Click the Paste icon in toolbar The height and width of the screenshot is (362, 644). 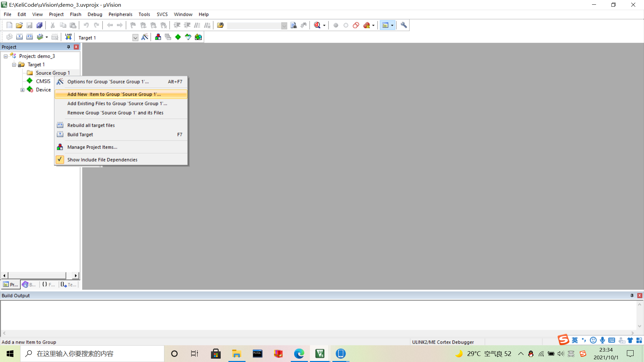pyautogui.click(x=73, y=25)
